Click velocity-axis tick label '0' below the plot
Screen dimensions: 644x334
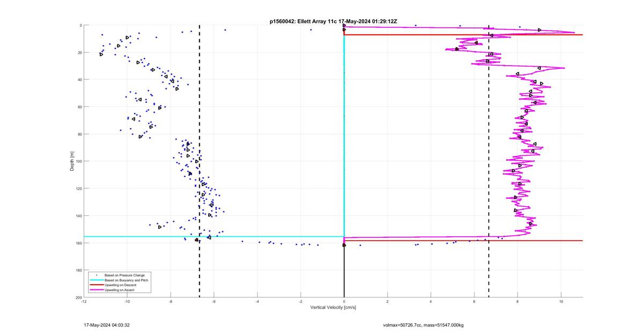coord(344,302)
